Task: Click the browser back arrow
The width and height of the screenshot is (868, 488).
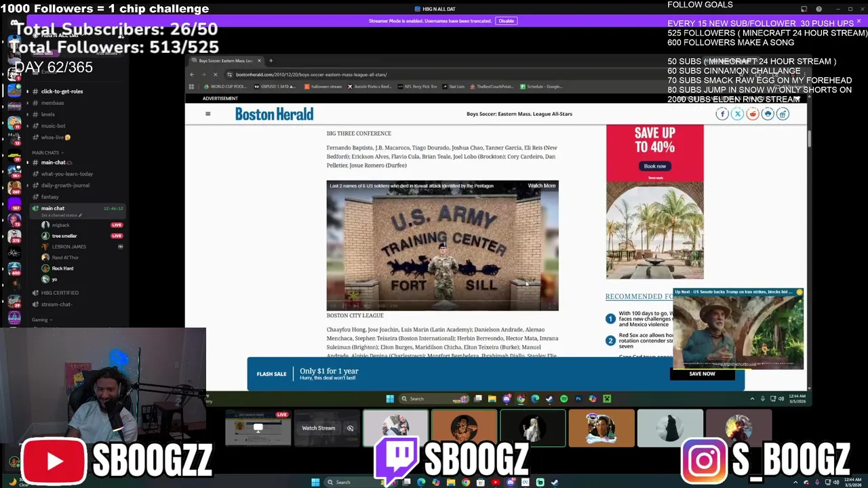Action: click(192, 75)
